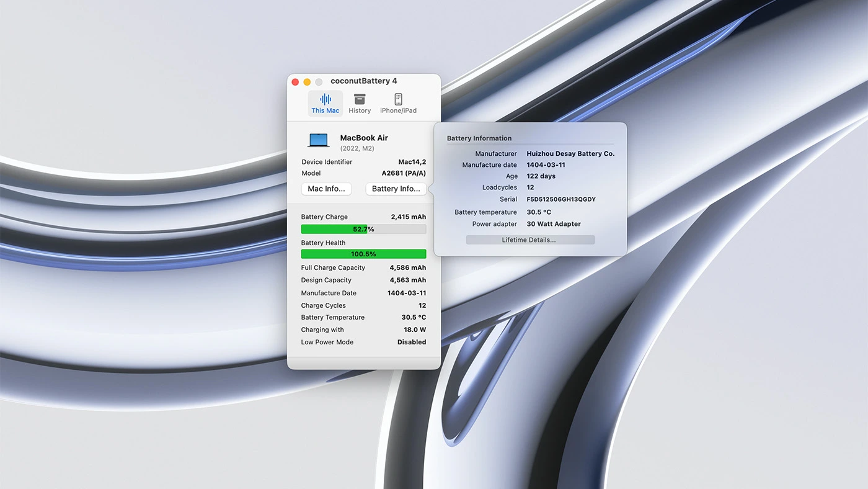The image size is (868, 489).
Task: Click the Mac14,2 device identifier value
Action: (412, 162)
